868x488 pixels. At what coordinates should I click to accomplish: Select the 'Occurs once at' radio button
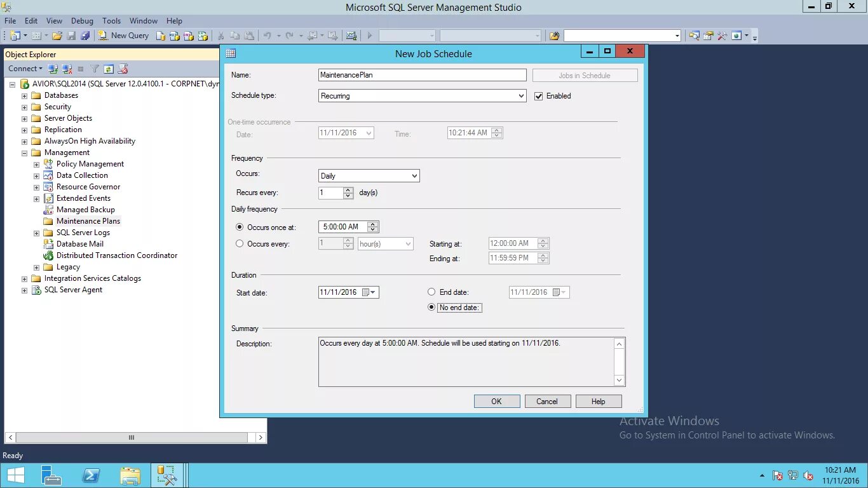pyautogui.click(x=240, y=227)
